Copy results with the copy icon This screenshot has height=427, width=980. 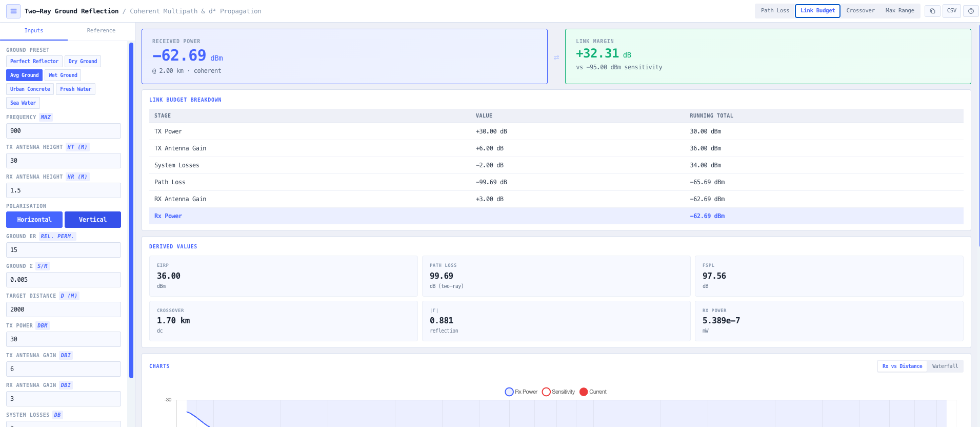(x=932, y=11)
